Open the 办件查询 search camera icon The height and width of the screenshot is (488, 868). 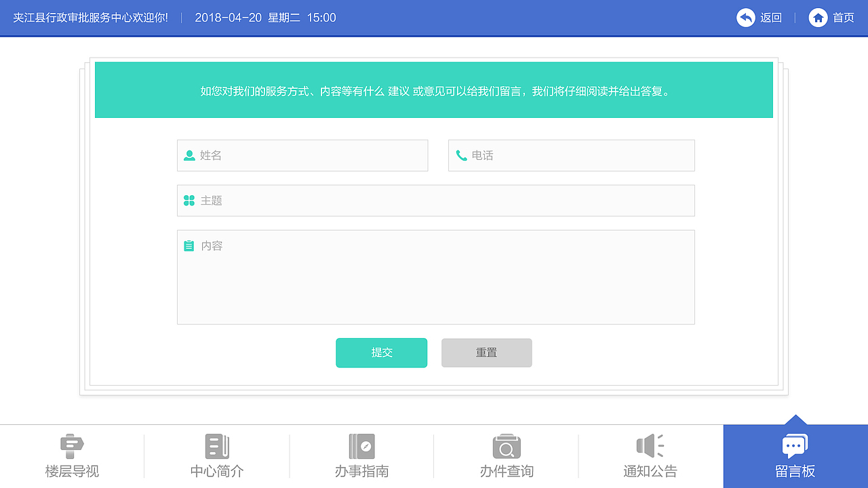(x=506, y=445)
